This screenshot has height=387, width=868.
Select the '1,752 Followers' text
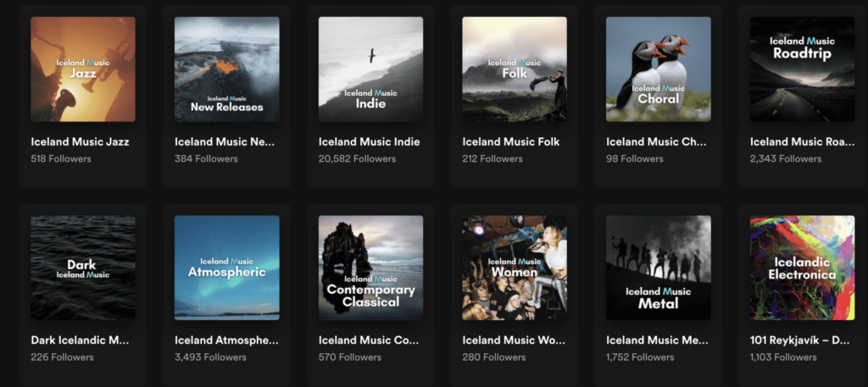tap(640, 357)
